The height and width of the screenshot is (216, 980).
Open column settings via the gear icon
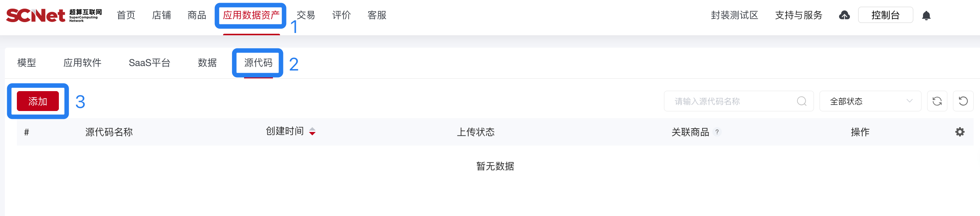coord(960,131)
